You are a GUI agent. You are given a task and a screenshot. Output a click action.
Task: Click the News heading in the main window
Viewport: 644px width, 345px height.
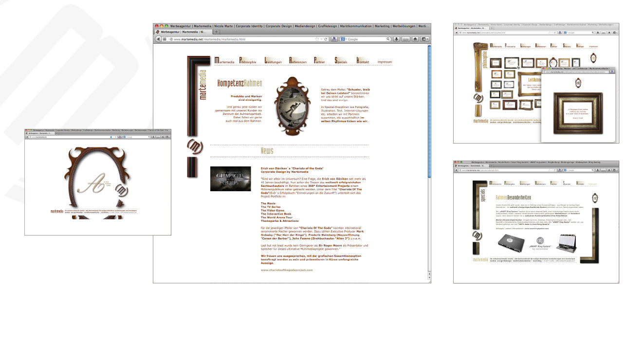tap(267, 151)
